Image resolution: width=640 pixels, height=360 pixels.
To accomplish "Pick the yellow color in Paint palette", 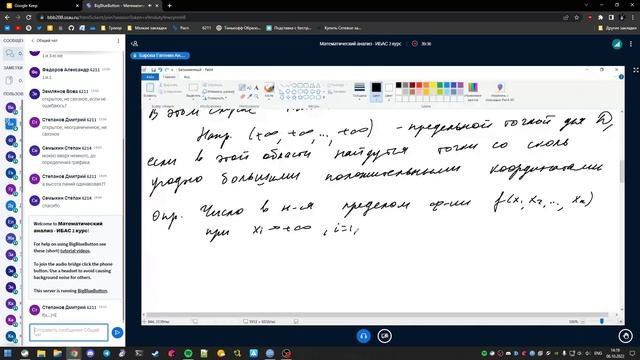I will pyautogui.click(x=433, y=85).
